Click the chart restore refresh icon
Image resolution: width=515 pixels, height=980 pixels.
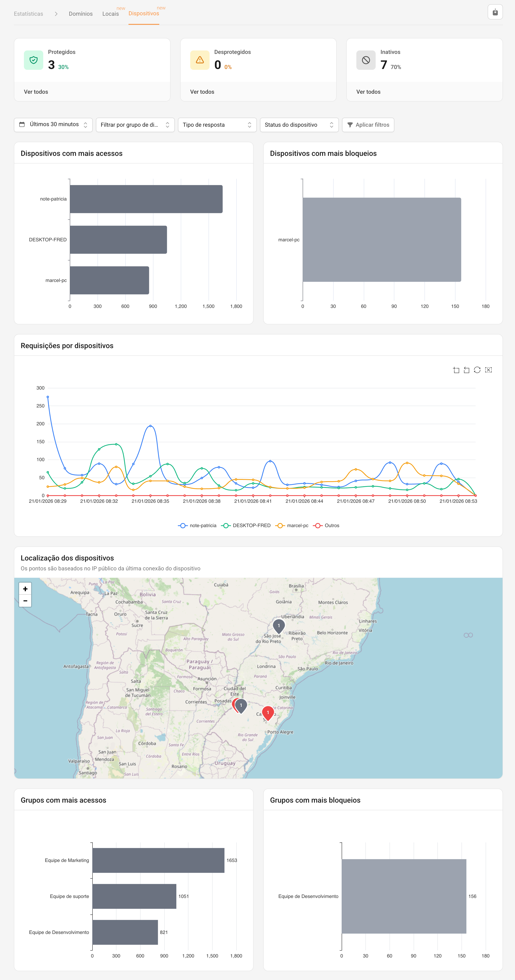pyautogui.click(x=477, y=370)
